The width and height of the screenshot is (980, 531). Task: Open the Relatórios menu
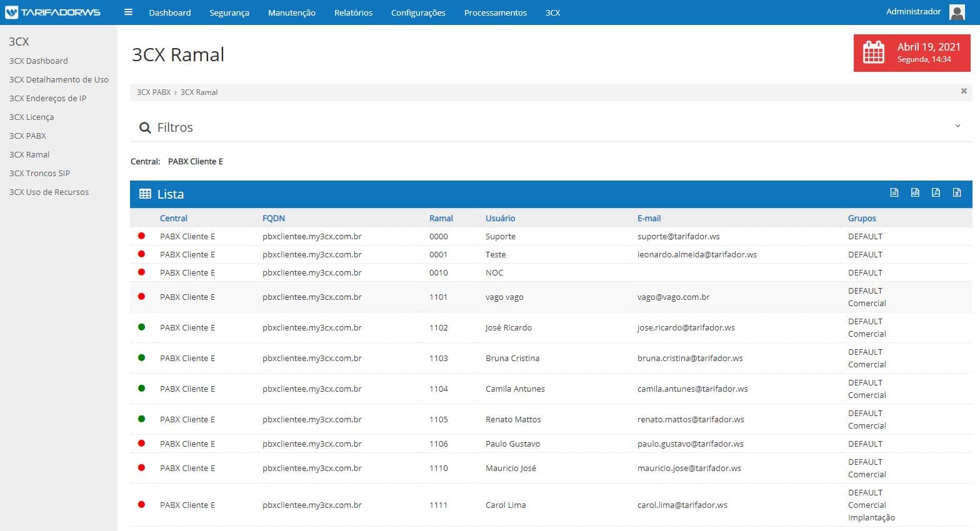353,12
